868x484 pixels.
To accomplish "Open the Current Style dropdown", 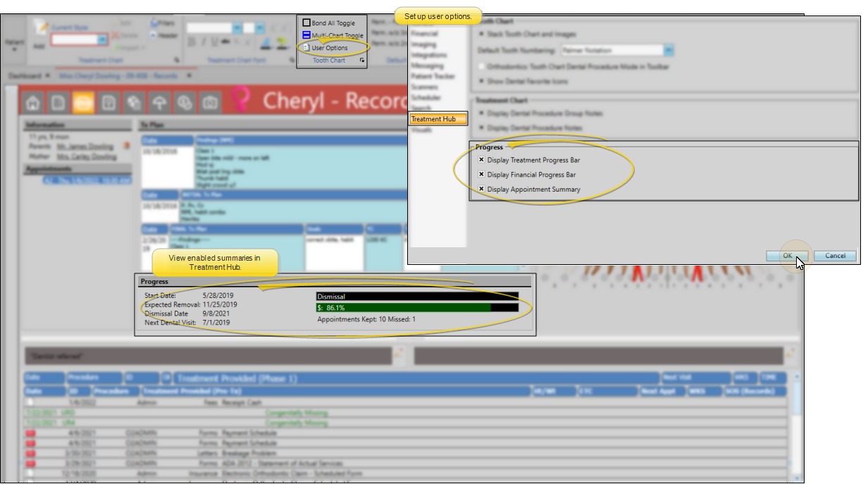I will point(102,40).
